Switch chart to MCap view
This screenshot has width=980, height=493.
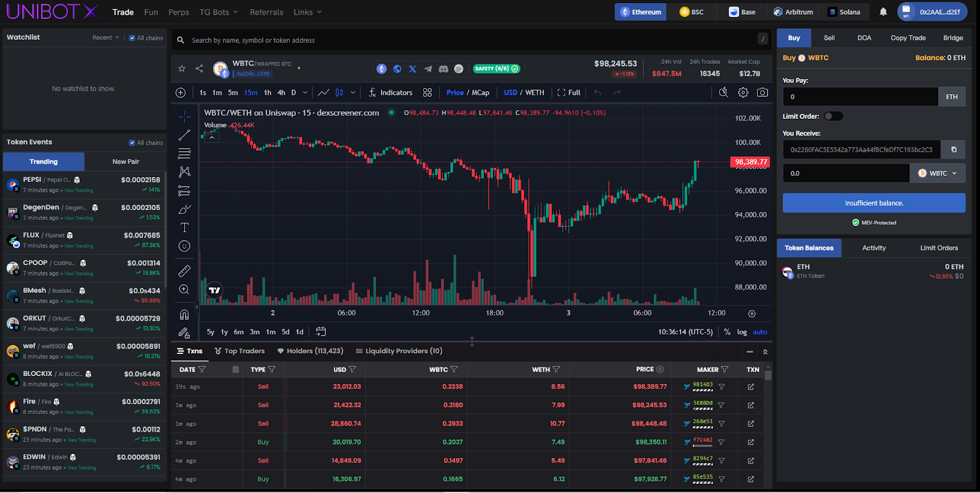click(480, 92)
